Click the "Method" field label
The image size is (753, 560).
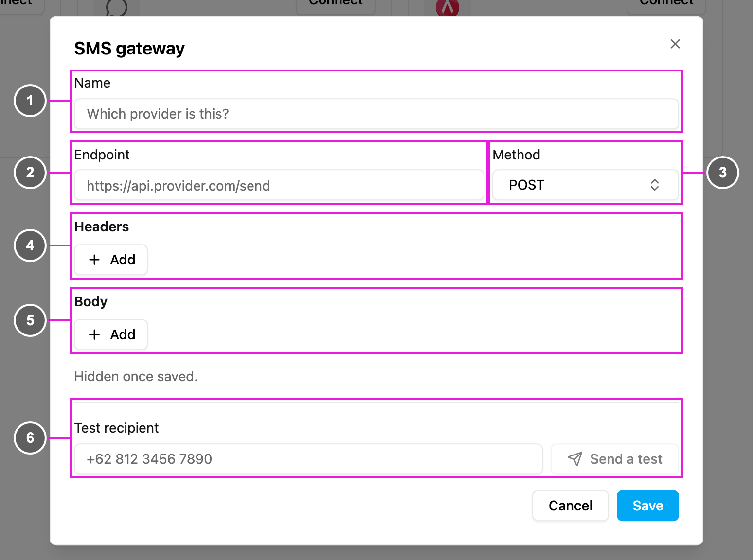pyautogui.click(x=517, y=155)
